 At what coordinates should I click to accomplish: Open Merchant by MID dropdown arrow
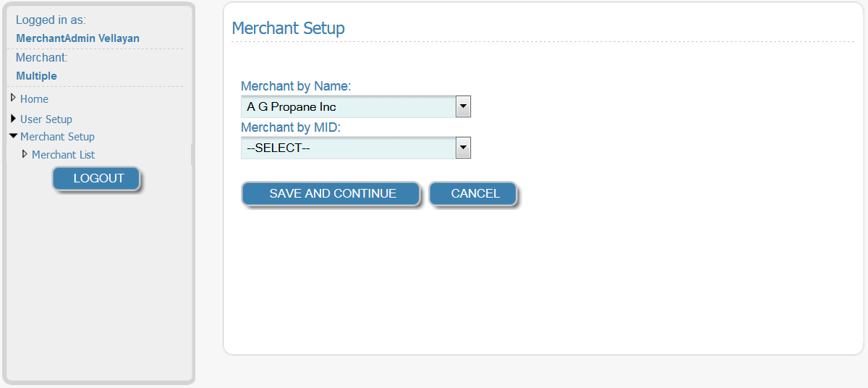coord(464,148)
